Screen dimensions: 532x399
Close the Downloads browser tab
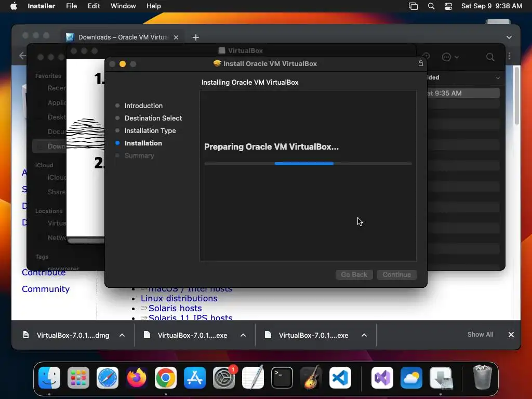coord(176,37)
